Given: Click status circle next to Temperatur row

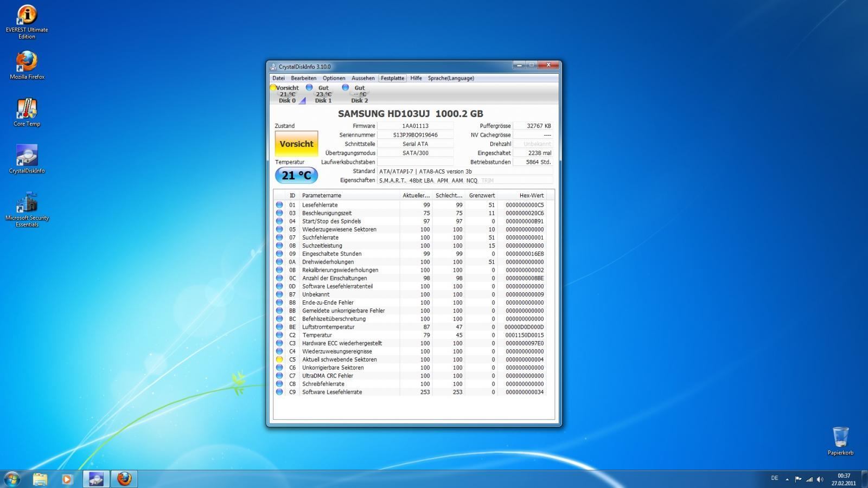Looking at the screenshot, I should 279,335.
